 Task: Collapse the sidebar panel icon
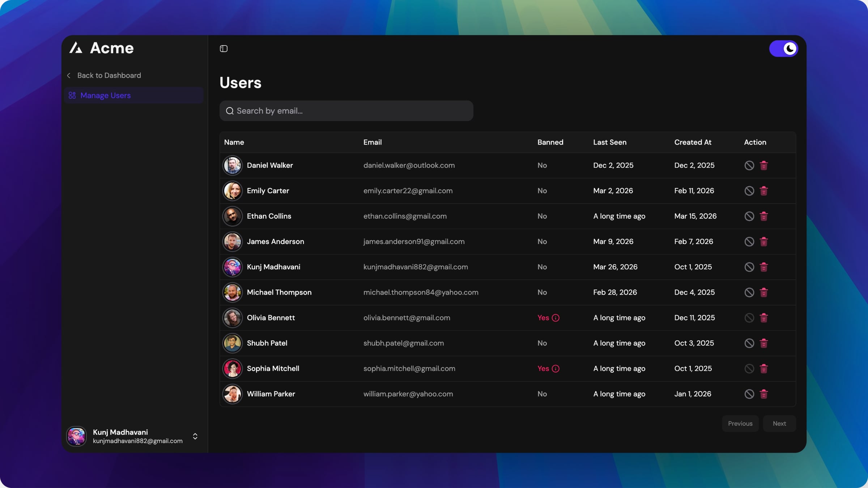(224, 48)
